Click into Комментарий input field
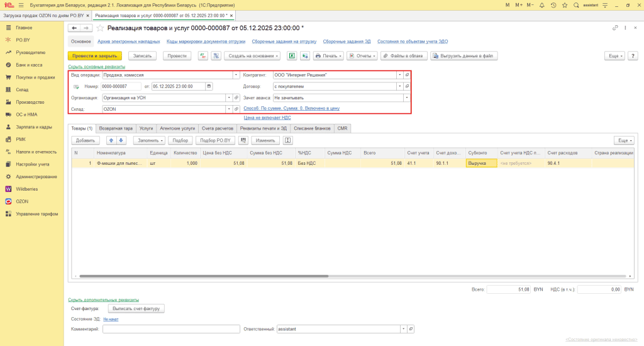644x346 pixels. [x=171, y=329]
